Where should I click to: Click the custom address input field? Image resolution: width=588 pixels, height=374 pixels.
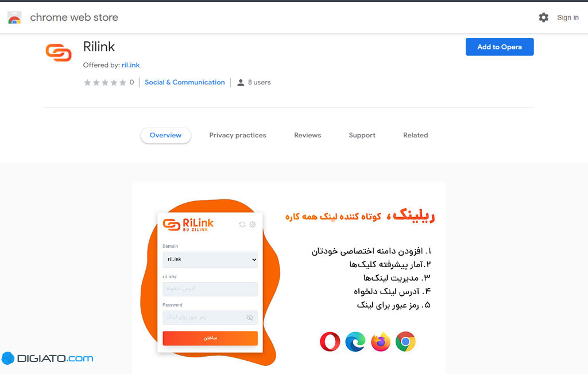[210, 289]
